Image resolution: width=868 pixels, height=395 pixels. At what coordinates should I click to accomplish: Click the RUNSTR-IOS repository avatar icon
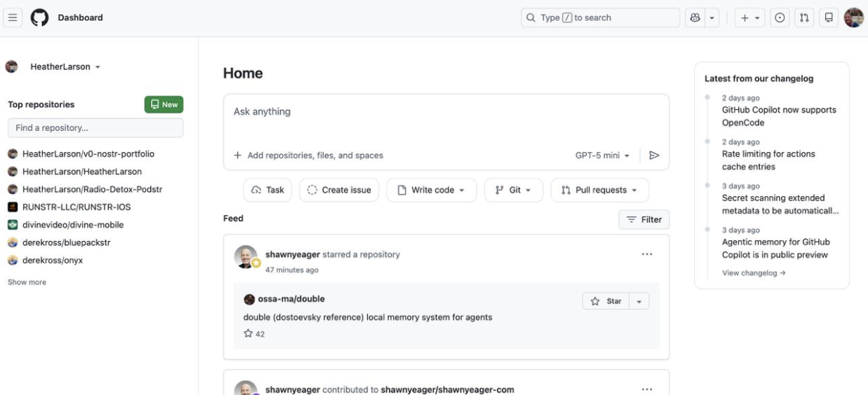coord(13,207)
